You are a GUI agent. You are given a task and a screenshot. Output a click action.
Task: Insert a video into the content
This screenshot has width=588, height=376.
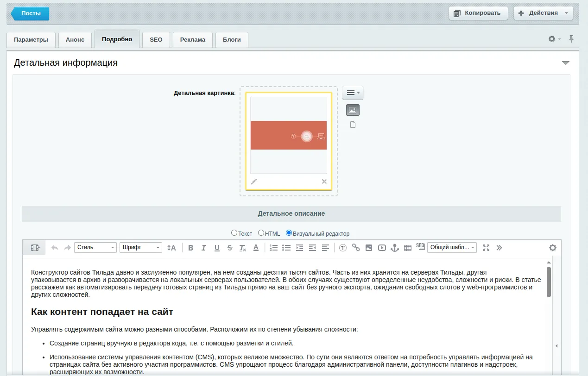pyautogui.click(x=382, y=248)
